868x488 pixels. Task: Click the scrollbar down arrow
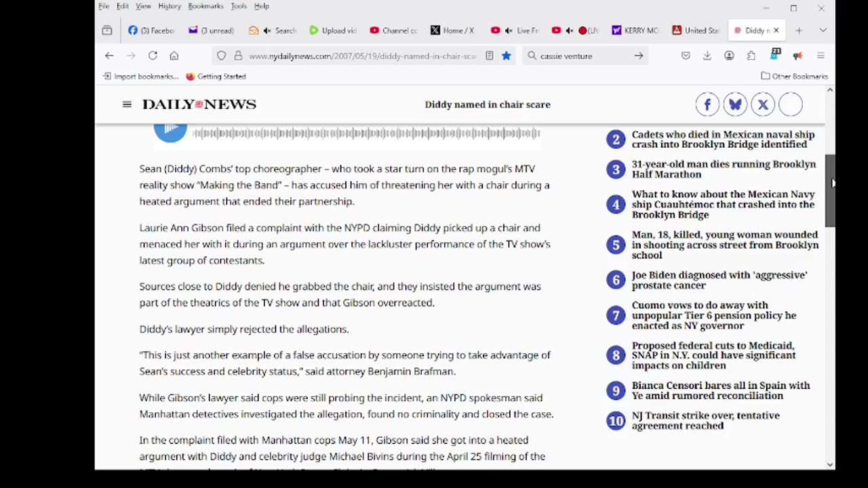pos(830,464)
